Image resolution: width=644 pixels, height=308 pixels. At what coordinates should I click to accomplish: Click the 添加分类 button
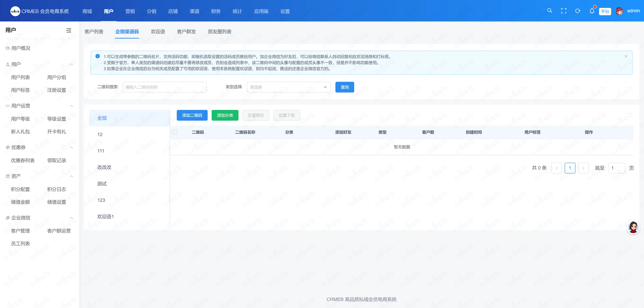pos(225,115)
